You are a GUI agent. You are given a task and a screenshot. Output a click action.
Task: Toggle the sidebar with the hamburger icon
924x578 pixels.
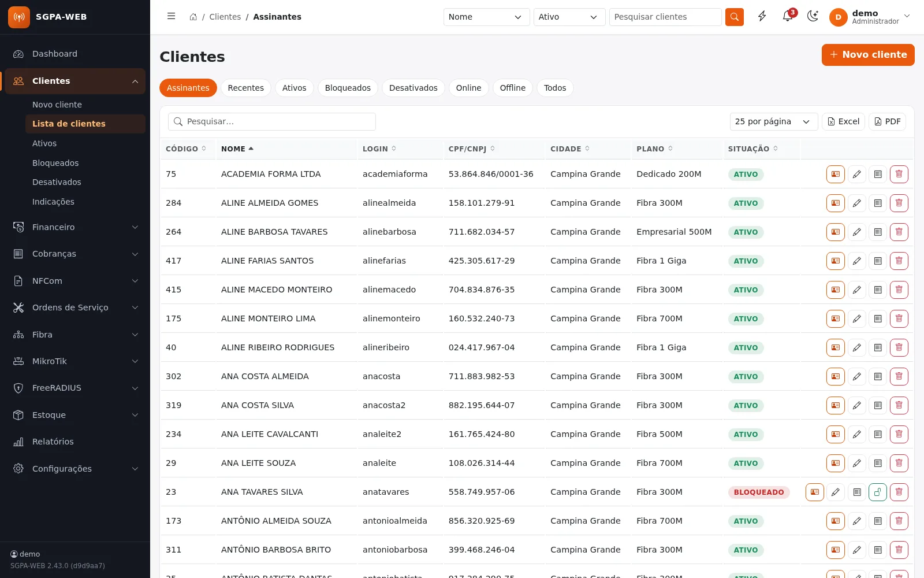(x=171, y=17)
